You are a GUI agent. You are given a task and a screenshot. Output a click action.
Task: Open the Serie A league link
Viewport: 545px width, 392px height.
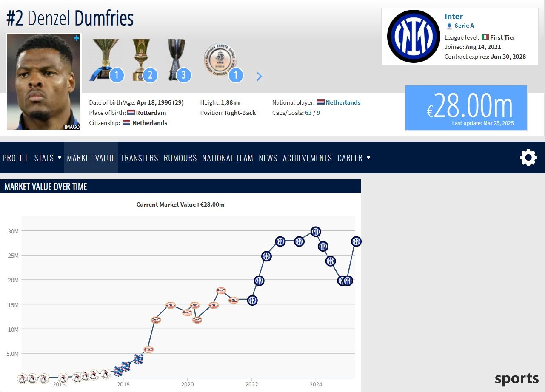pyautogui.click(x=464, y=26)
